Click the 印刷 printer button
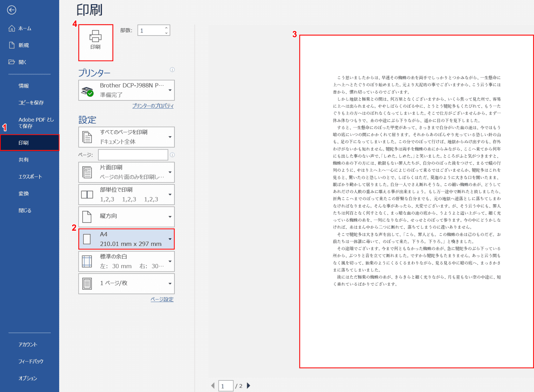 95,42
